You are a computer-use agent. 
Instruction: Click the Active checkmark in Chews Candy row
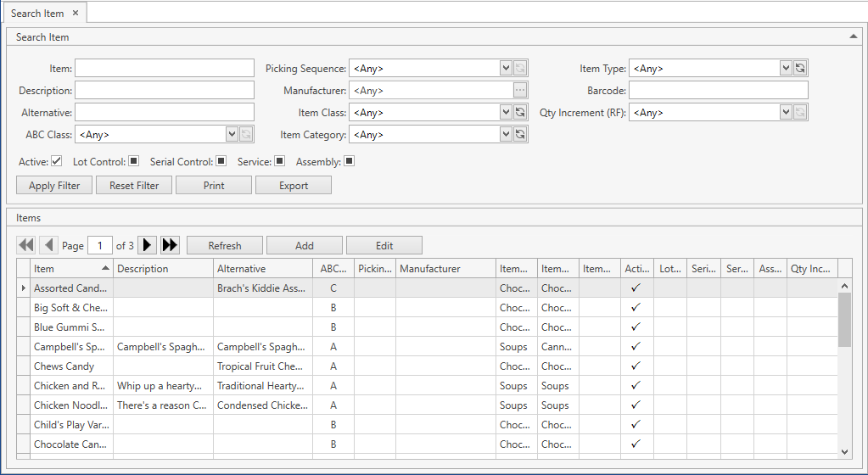tap(636, 366)
